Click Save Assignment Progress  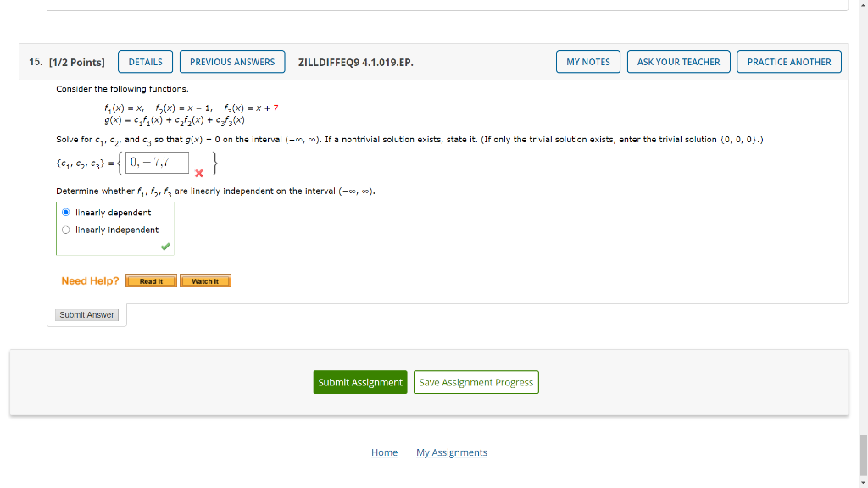476,382
